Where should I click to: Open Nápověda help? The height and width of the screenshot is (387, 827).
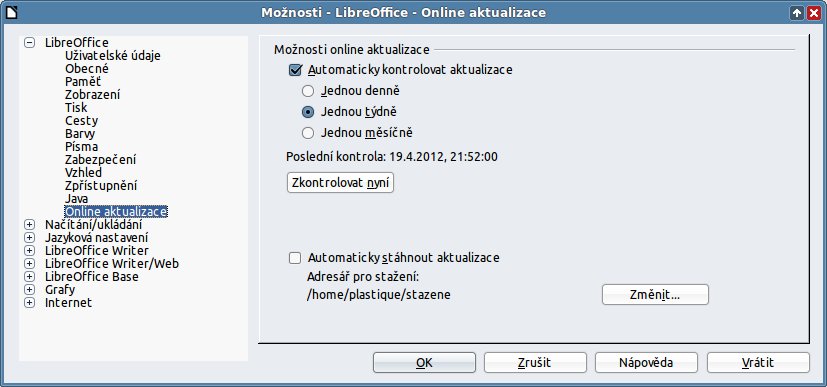coord(647,362)
